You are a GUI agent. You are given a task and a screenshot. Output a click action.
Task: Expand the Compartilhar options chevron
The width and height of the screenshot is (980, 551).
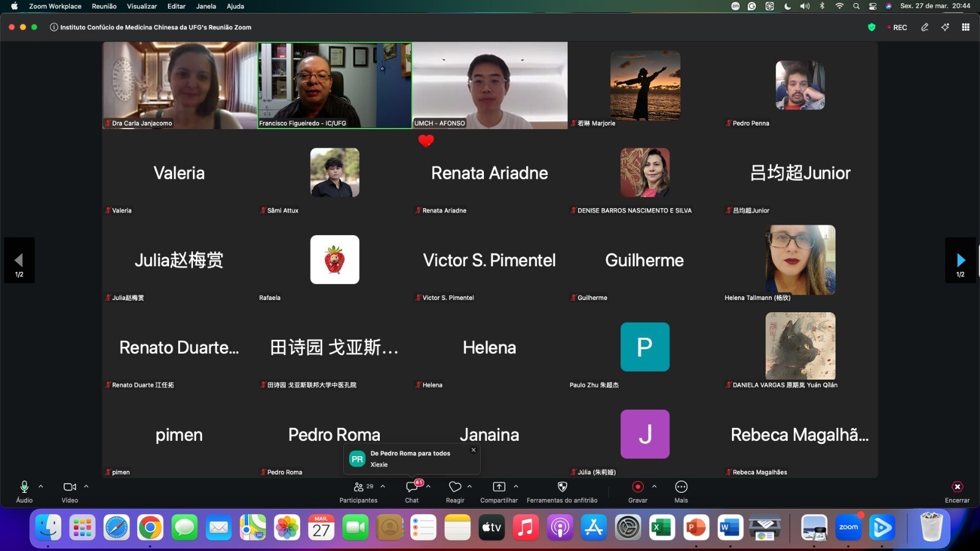pyautogui.click(x=516, y=487)
